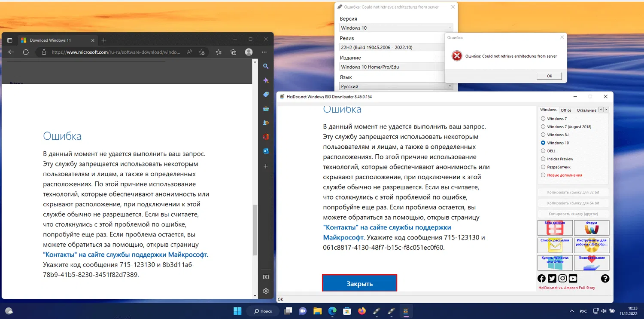644x319 pixels.
Task: Open File Explorer from the taskbar
Action: pyautogui.click(x=317, y=311)
